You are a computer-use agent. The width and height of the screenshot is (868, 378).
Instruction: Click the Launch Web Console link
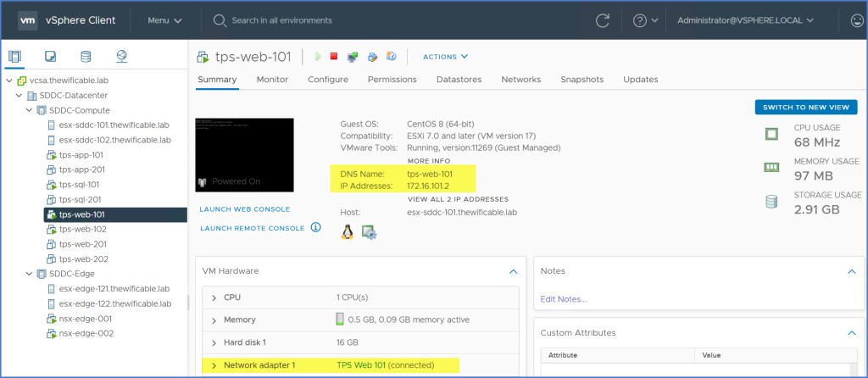click(244, 208)
